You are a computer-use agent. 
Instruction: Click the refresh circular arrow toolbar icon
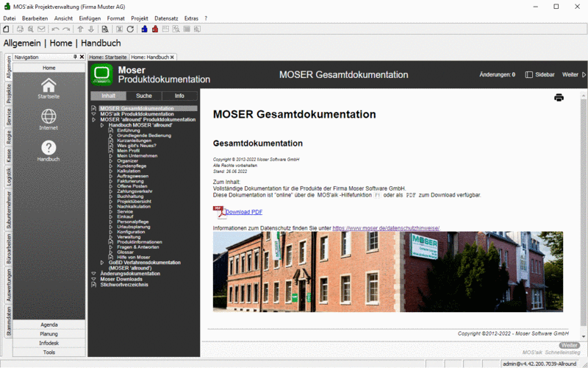click(130, 29)
